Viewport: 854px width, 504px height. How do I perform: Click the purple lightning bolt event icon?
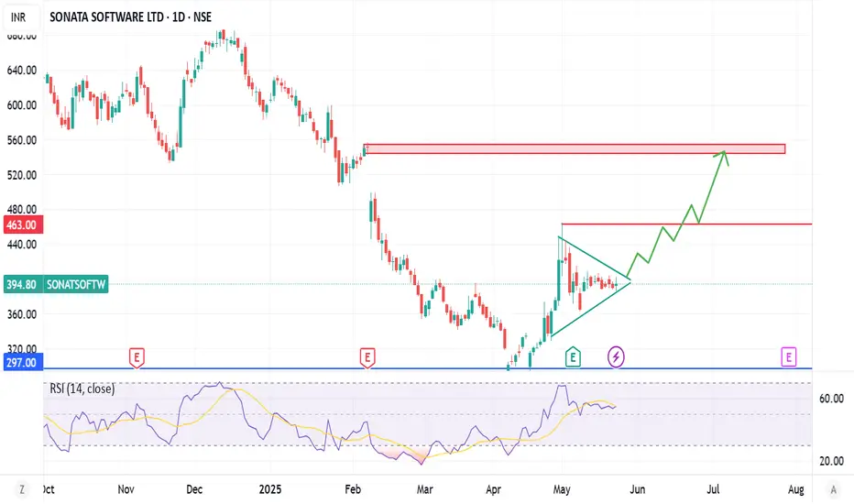click(616, 357)
